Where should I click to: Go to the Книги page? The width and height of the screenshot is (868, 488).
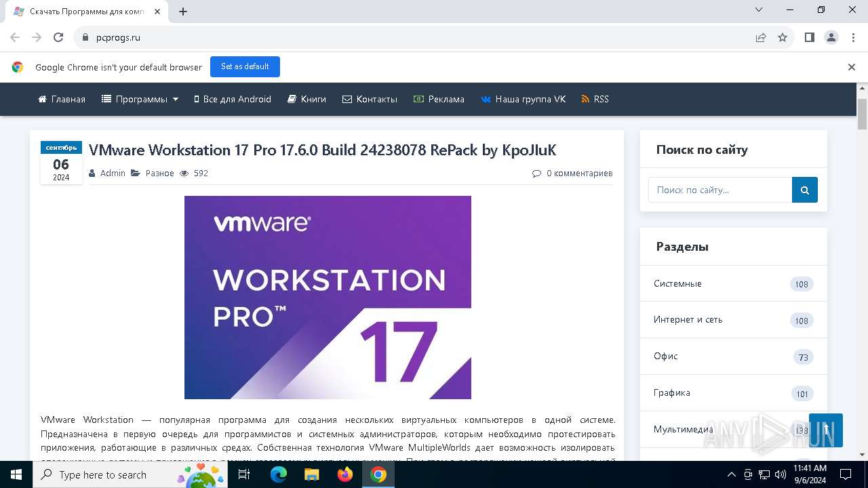[x=307, y=99]
